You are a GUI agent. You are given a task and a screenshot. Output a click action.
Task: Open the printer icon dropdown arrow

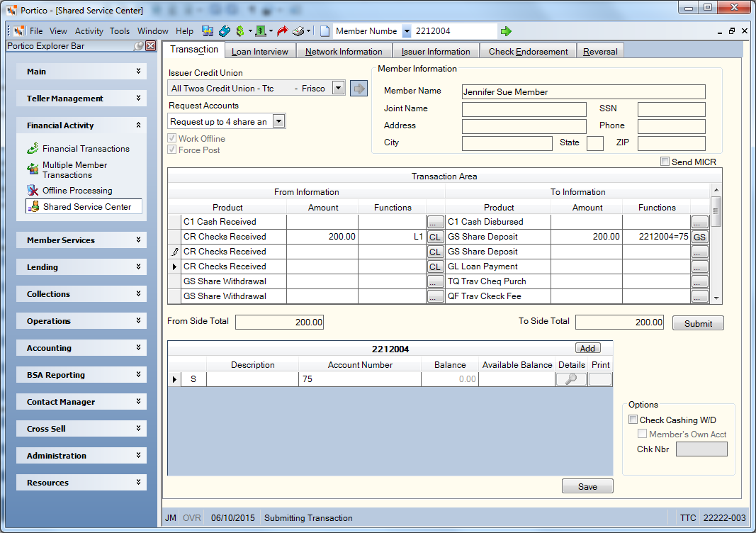(309, 31)
